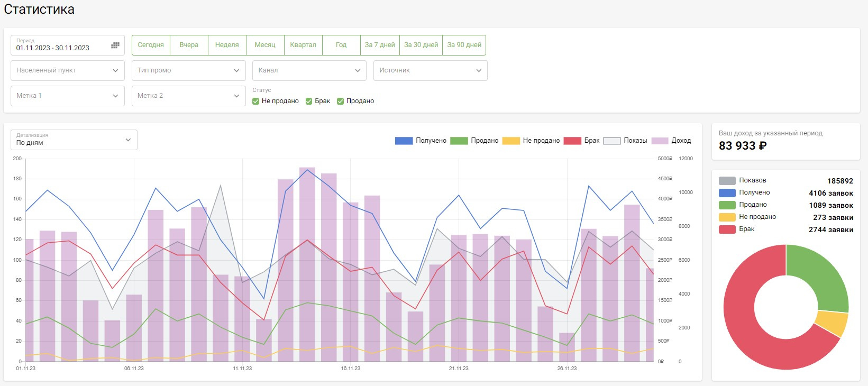Viewport: 868px width, 386px height.
Task: Hide Не продано series via yellow legend box
Action: [510, 141]
